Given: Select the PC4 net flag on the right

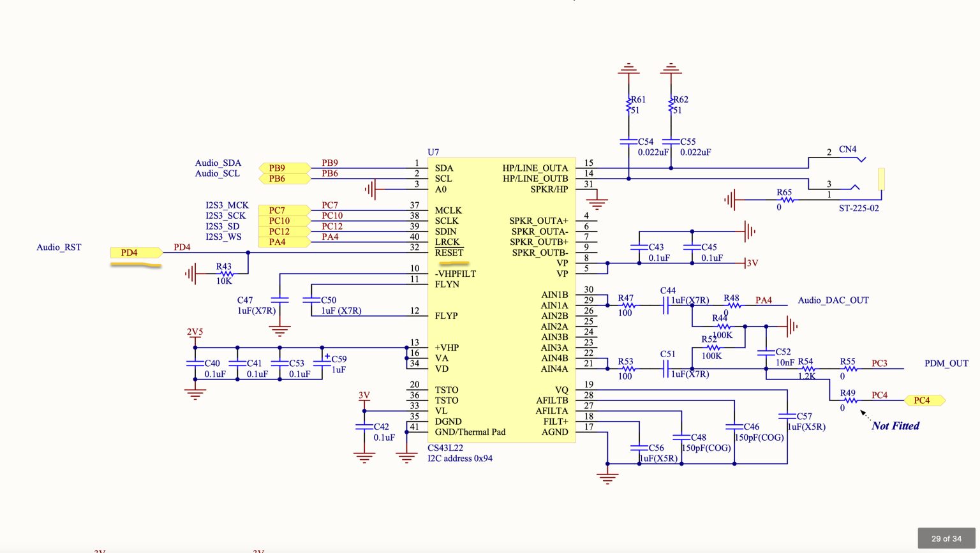Looking at the screenshot, I should [924, 401].
